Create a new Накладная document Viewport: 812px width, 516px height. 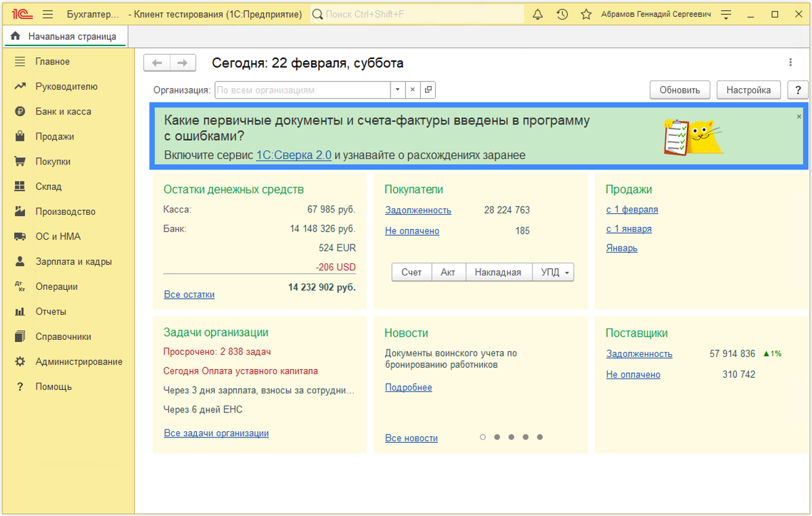pos(498,272)
